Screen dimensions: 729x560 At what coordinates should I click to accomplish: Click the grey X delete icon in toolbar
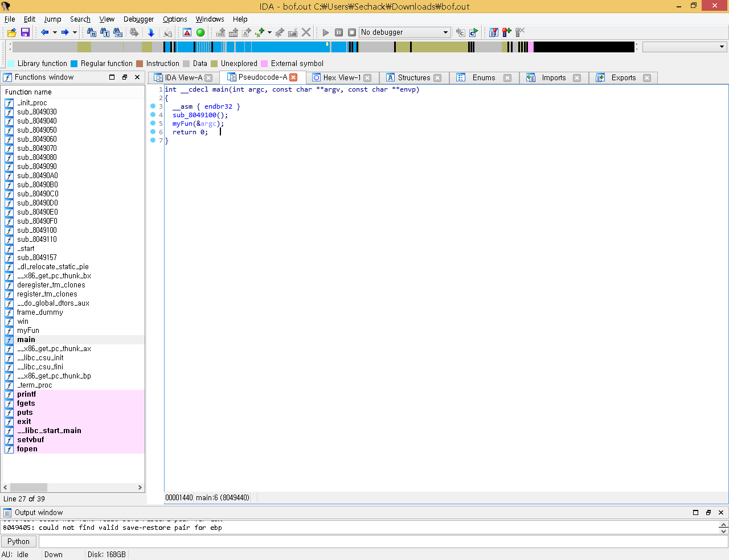pyautogui.click(x=306, y=32)
